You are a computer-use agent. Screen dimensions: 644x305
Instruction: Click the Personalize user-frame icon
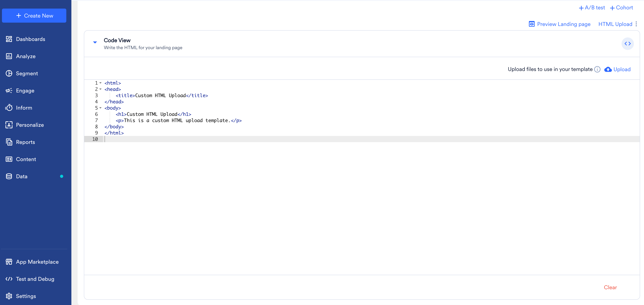[x=9, y=125]
